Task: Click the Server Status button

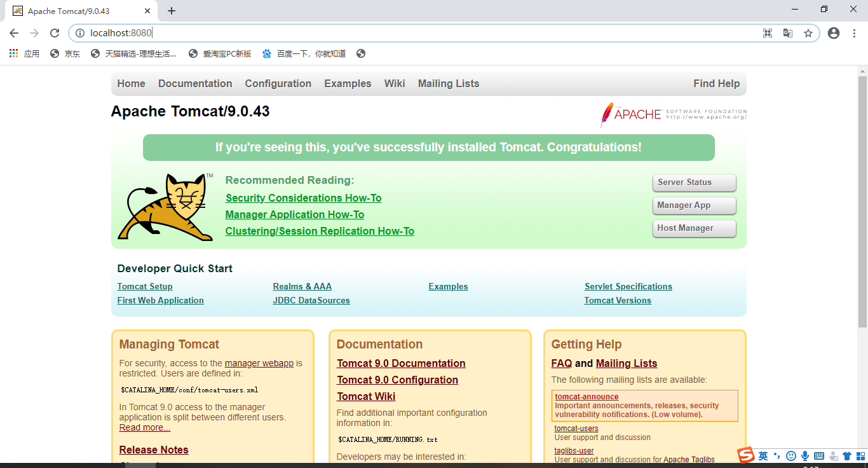Action: pyautogui.click(x=694, y=182)
